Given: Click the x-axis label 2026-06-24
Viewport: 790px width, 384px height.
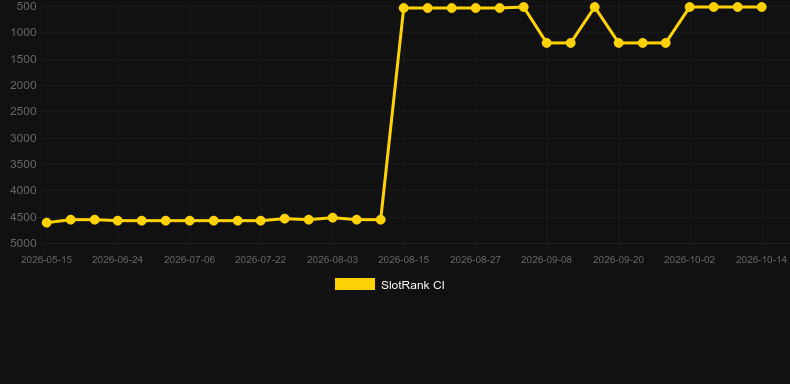Looking at the screenshot, I should (x=117, y=260).
